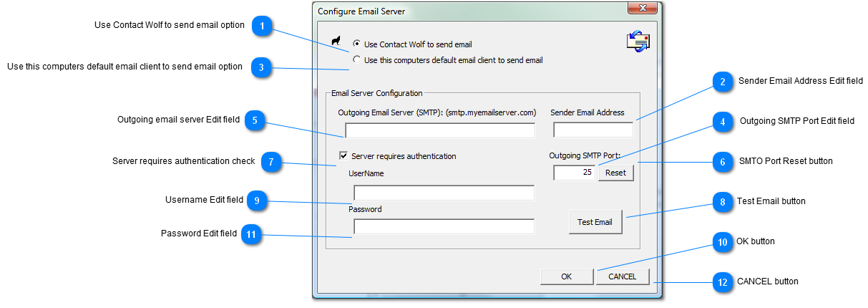Toggle Server requires authentication checkbox
The image size is (868, 308).
pos(343,155)
